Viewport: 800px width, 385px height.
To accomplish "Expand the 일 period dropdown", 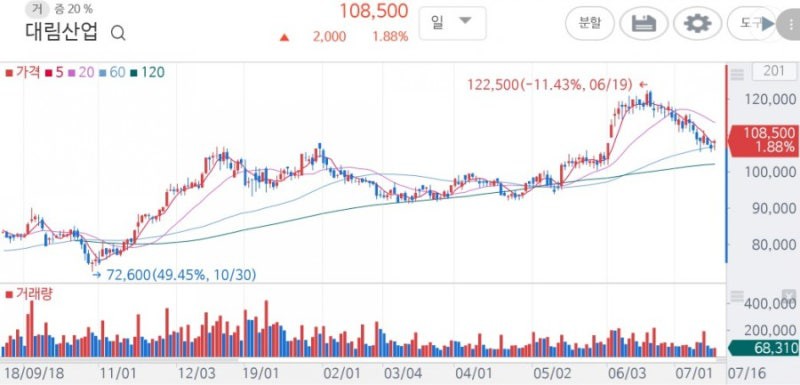I will click(452, 23).
